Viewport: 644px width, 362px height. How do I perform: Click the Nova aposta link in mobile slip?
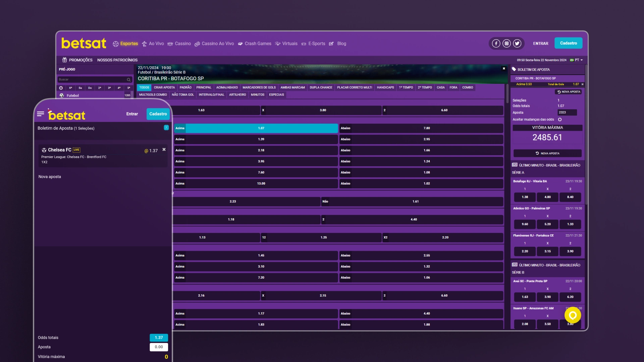pos(50,177)
